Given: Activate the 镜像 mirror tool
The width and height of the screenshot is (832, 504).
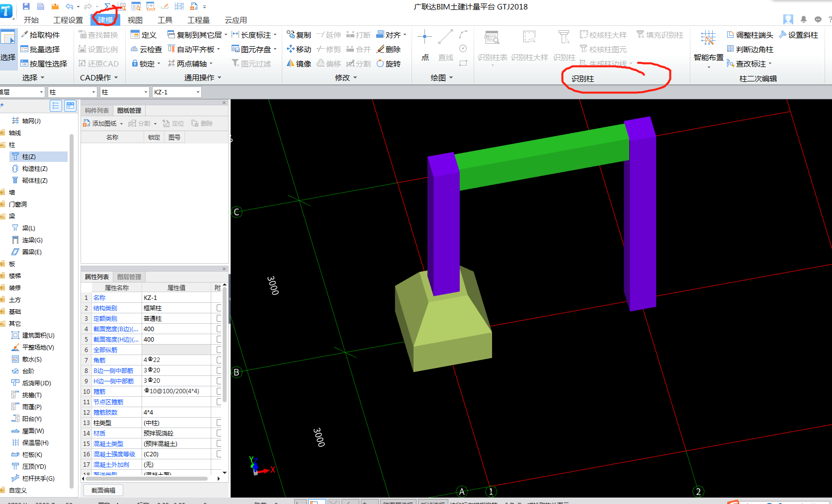Looking at the screenshot, I should [x=299, y=64].
